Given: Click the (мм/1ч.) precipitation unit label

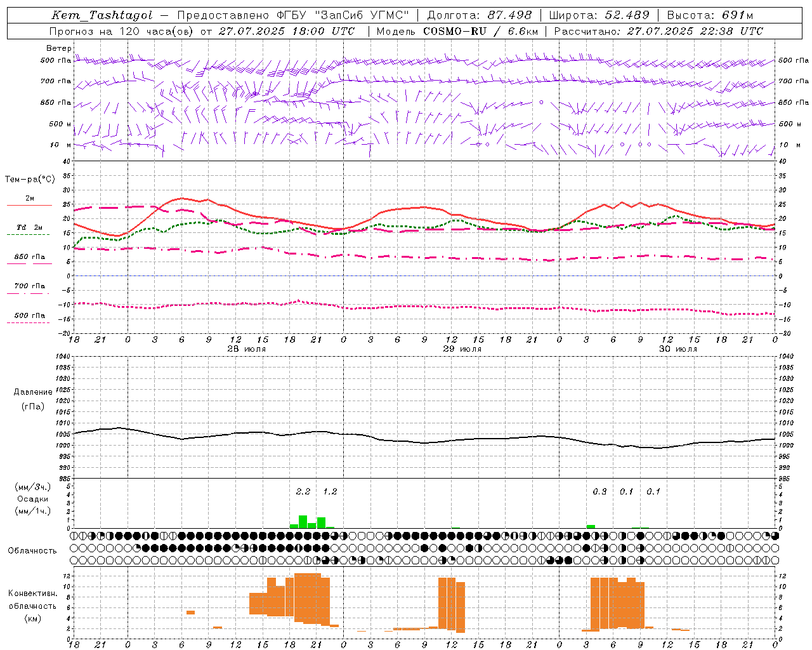Looking at the screenshot, I should coord(33,511).
